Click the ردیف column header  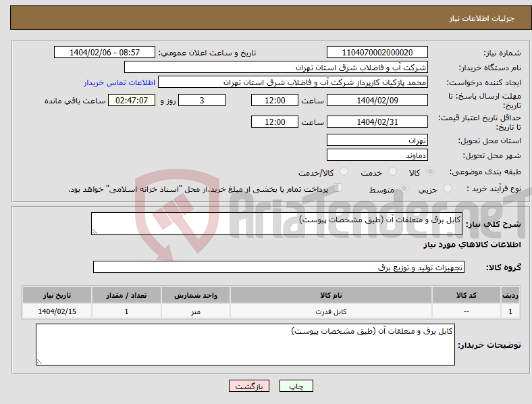coord(510,295)
